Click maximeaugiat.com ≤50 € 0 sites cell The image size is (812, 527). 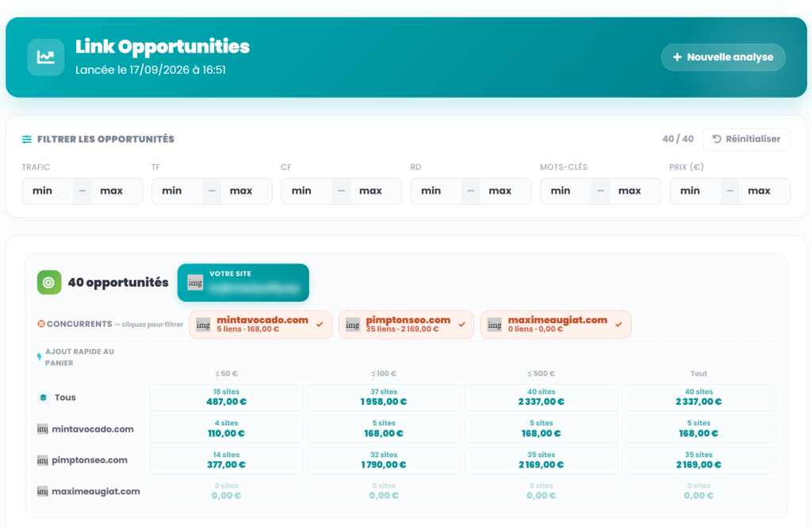(226, 491)
